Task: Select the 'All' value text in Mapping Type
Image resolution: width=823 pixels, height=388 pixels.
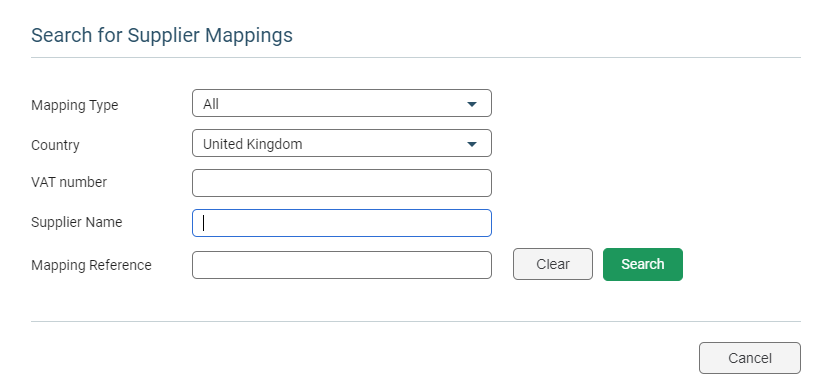Action: (x=210, y=104)
